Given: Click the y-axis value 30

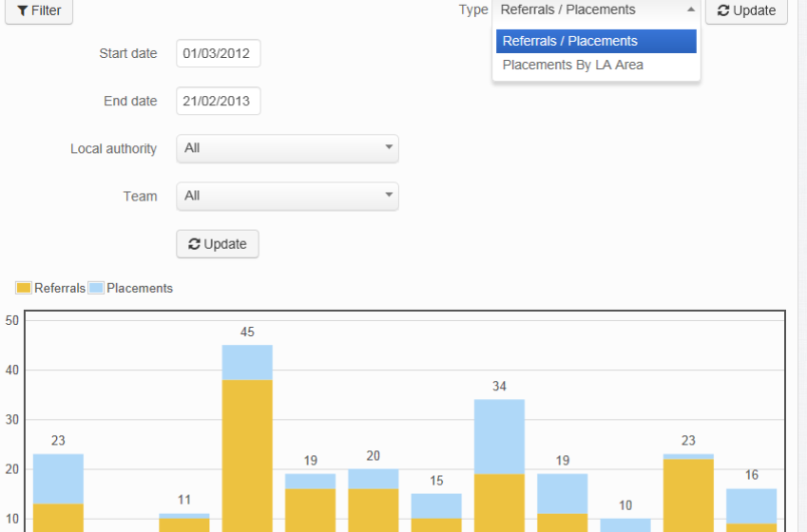Looking at the screenshot, I should (11, 419).
